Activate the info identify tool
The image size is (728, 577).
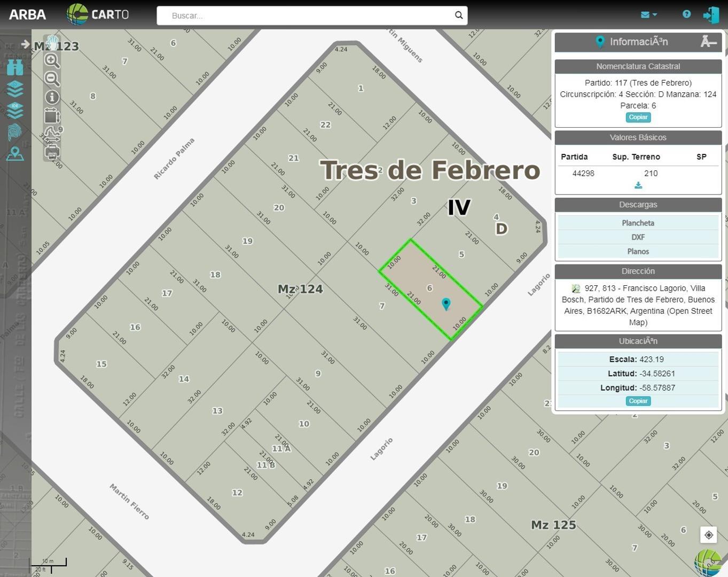point(52,97)
